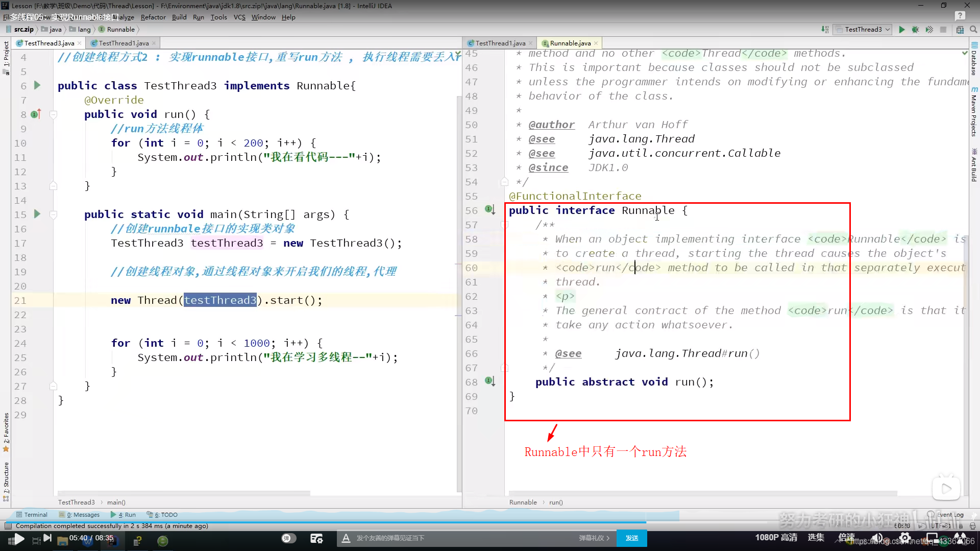Screen dimensions: 980x551
Task: Click run gutter arrow at line 15
Action: coord(37,214)
